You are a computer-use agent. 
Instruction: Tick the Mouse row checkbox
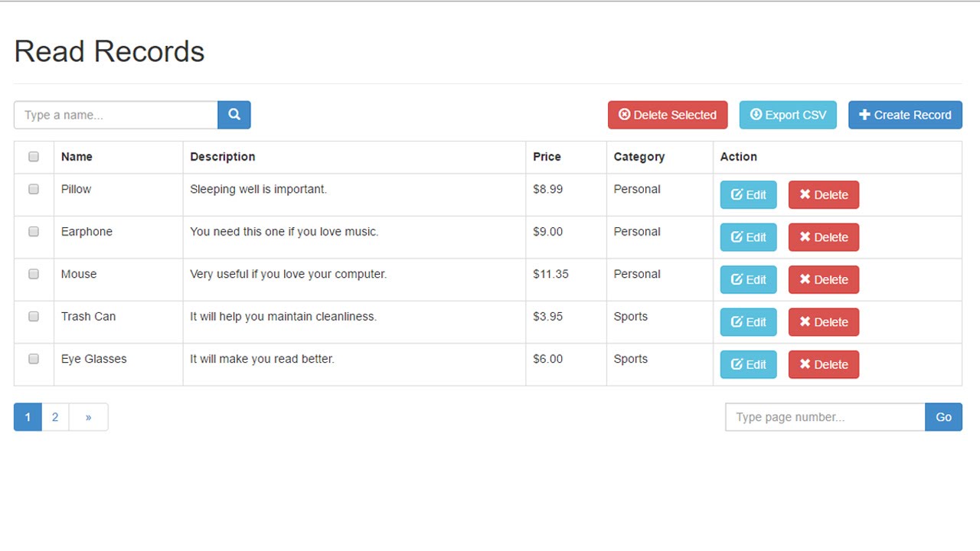[x=34, y=274]
